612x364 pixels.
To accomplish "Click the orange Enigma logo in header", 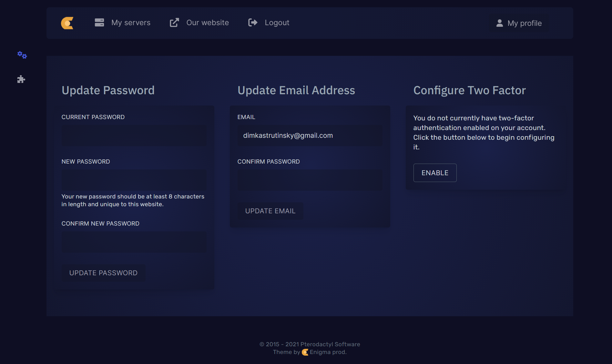I will [67, 23].
